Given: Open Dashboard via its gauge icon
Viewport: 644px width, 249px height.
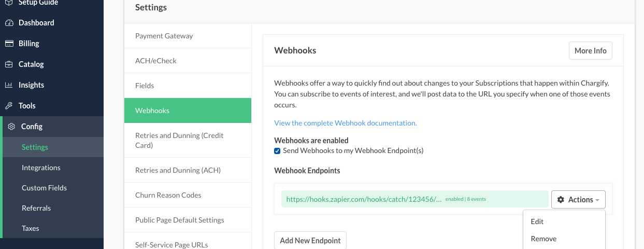Looking at the screenshot, I should 9,23.
